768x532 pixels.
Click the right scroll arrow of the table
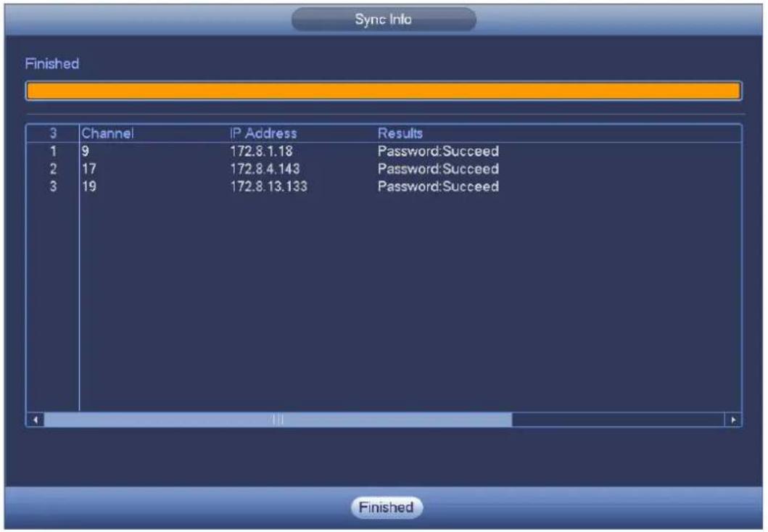[733, 420]
